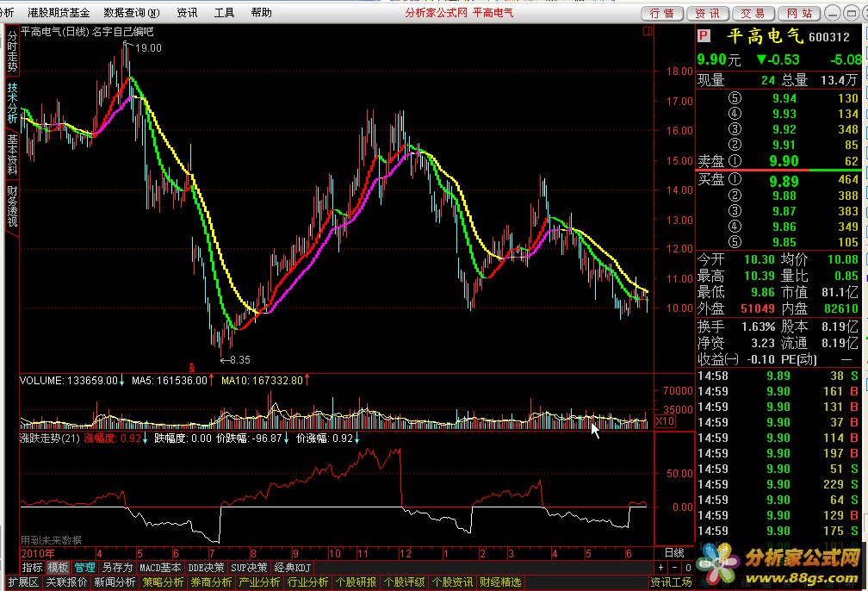This screenshot has height=591, width=868.
Task: Click the X10 volume scale box
Action: (x=665, y=421)
